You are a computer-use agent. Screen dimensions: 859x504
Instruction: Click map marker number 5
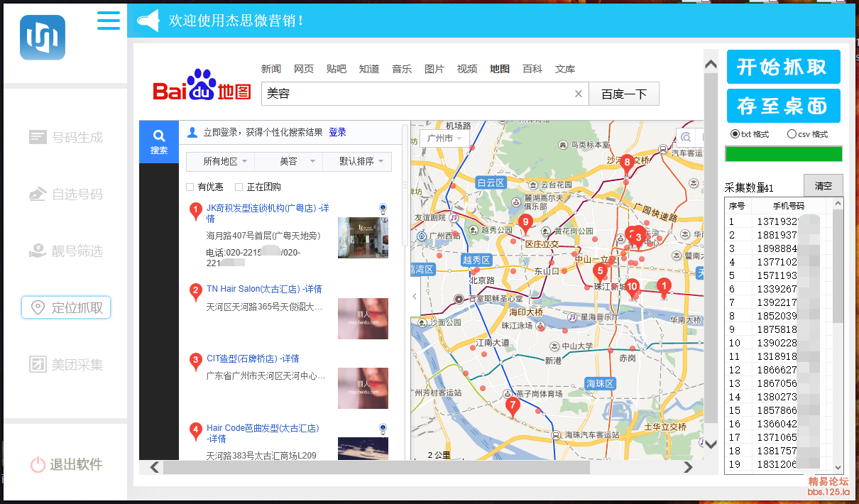tap(600, 273)
